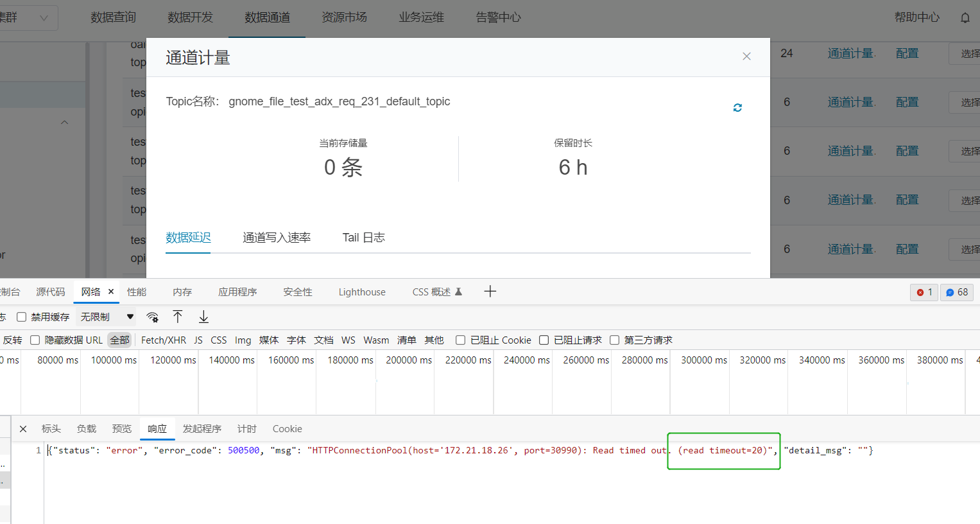Open the notification bell

965,18
